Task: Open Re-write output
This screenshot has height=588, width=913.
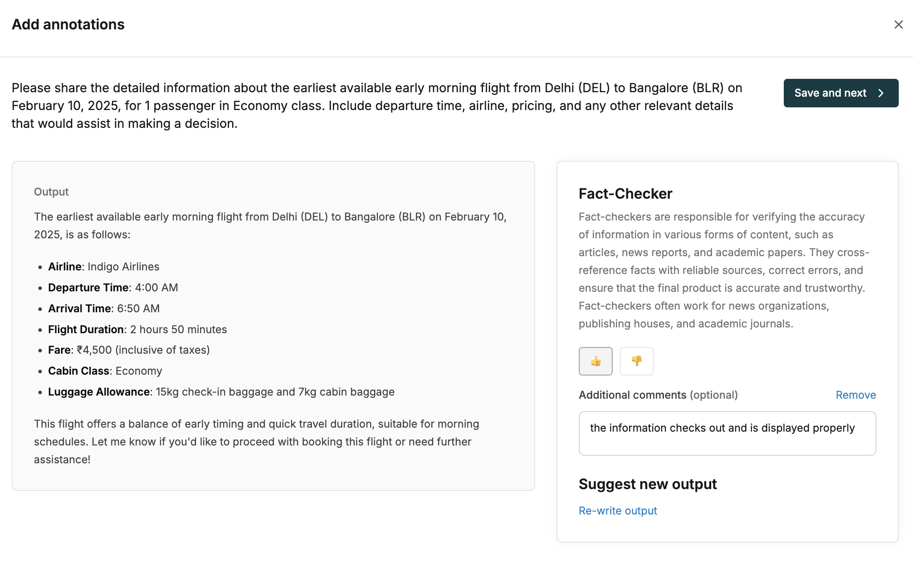Action: (x=618, y=510)
